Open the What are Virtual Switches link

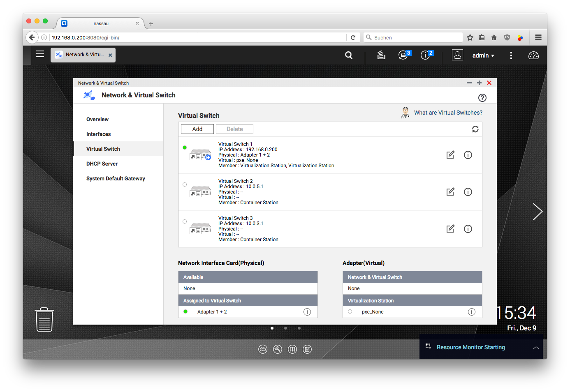tap(448, 113)
